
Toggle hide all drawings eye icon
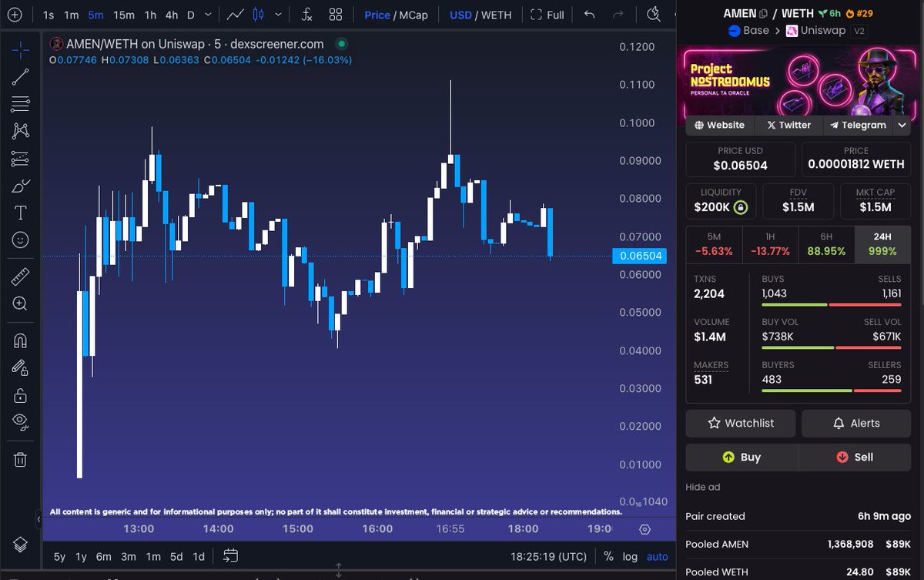tap(21, 422)
